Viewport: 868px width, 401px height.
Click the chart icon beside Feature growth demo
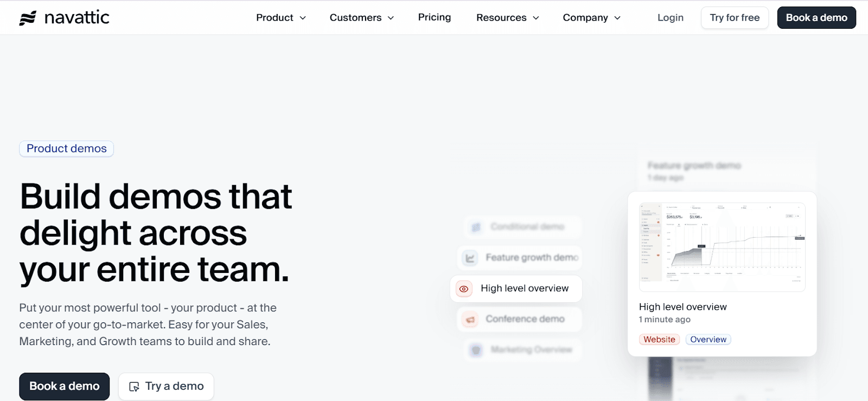pos(470,258)
